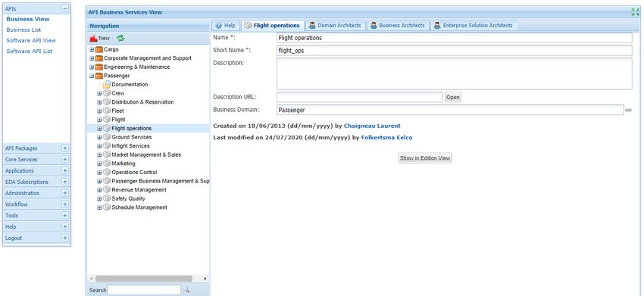644x296 pixels.
Task: Click the New business domain icon
Action: click(93, 38)
